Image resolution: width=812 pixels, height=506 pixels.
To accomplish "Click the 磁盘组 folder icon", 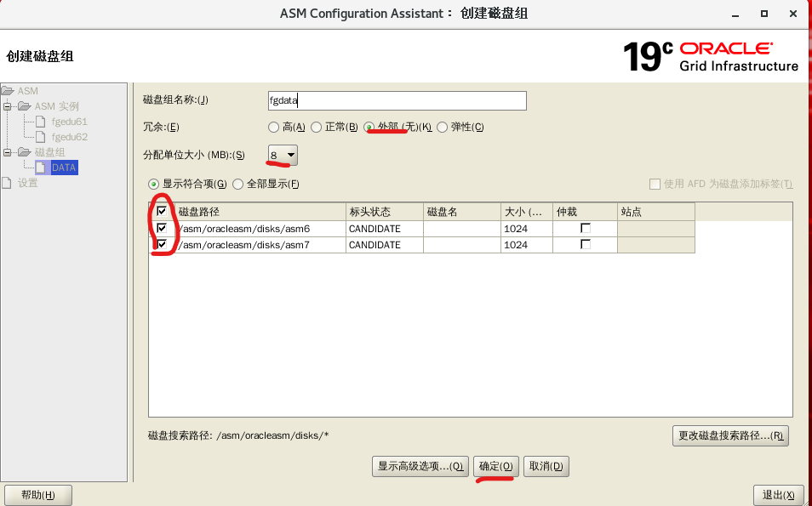I will 25,152.
